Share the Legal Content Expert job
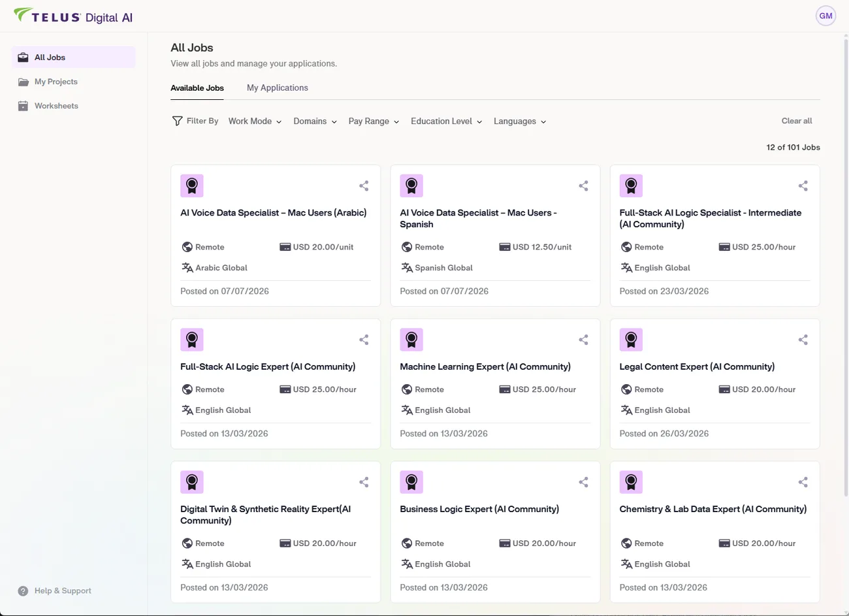 coord(803,340)
